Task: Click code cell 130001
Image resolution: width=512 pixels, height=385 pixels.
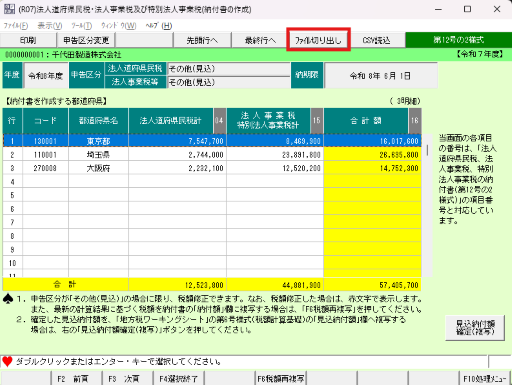Action: pos(45,141)
